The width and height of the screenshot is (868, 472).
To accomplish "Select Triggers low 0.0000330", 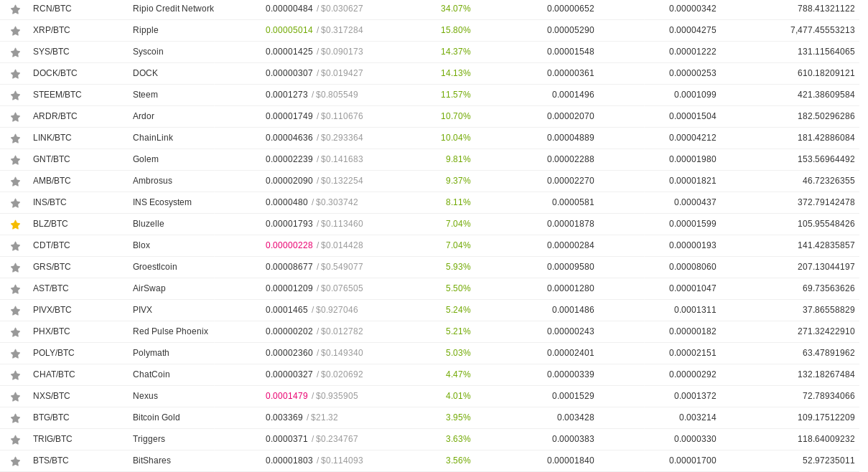I will point(695,439).
